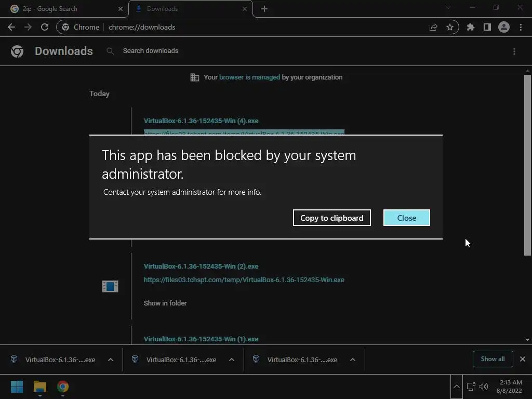The width and height of the screenshot is (532, 399).
Task: Click the Today date heading
Action: pos(99,94)
